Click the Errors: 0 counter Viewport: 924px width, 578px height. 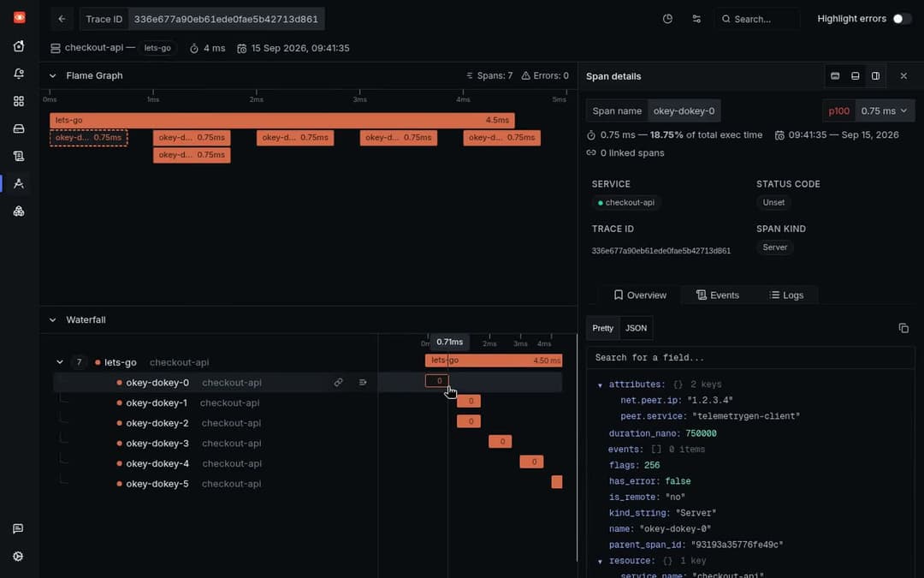point(545,75)
